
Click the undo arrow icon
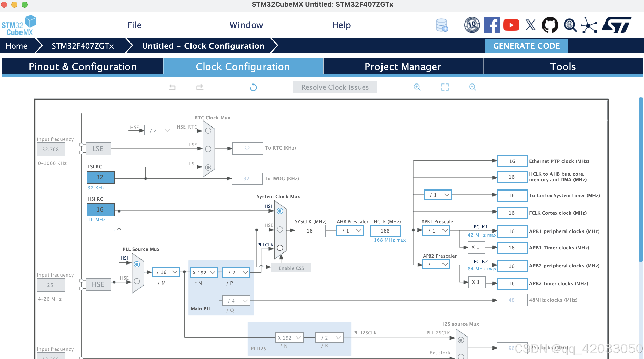coord(172,87)
